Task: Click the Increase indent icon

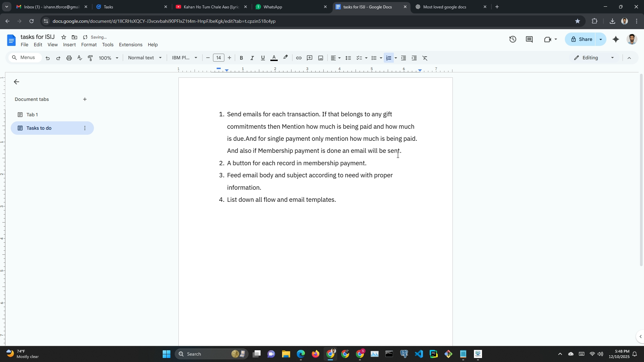Action: 414,58
